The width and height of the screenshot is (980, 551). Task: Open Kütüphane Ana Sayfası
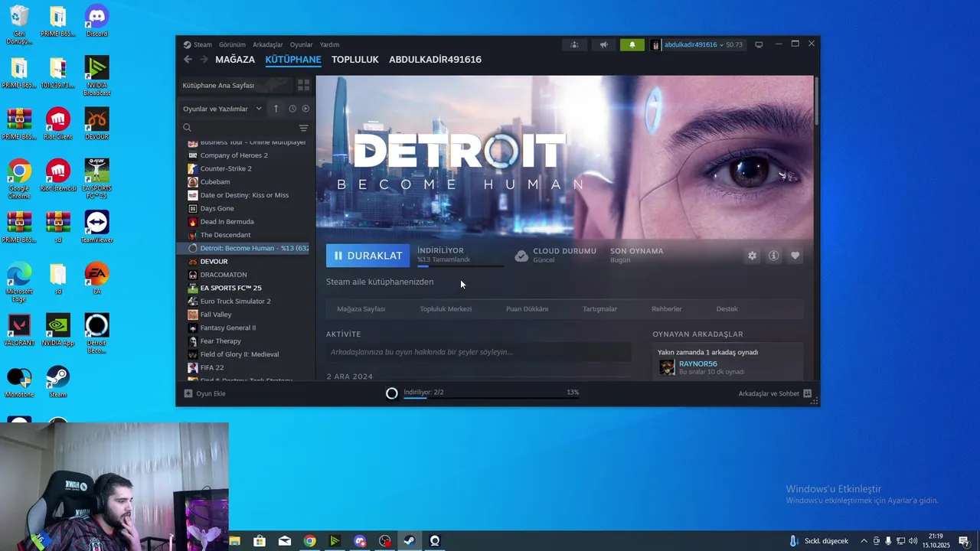tap(236, 85)
